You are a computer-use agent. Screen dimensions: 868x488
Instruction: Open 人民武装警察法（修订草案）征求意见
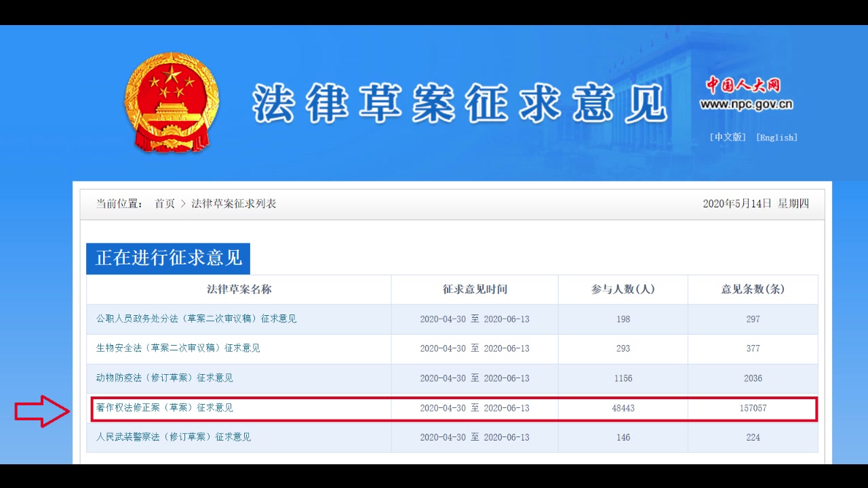point(173,437)
